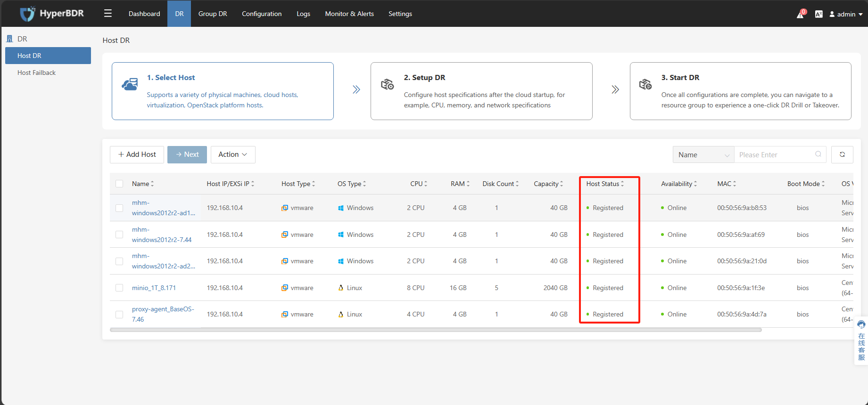Open the admin user dropdown
Viewport: 868px width, 405px height.
click(x=846, y=14)
